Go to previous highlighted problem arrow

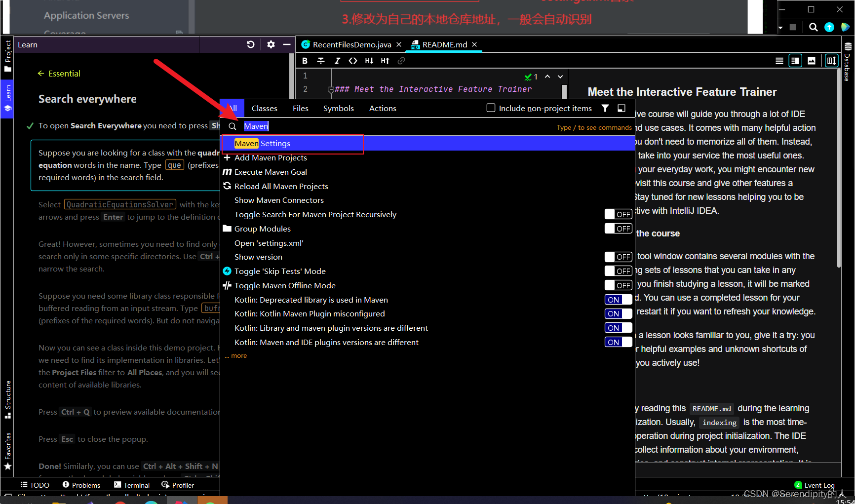pos(547,77)
